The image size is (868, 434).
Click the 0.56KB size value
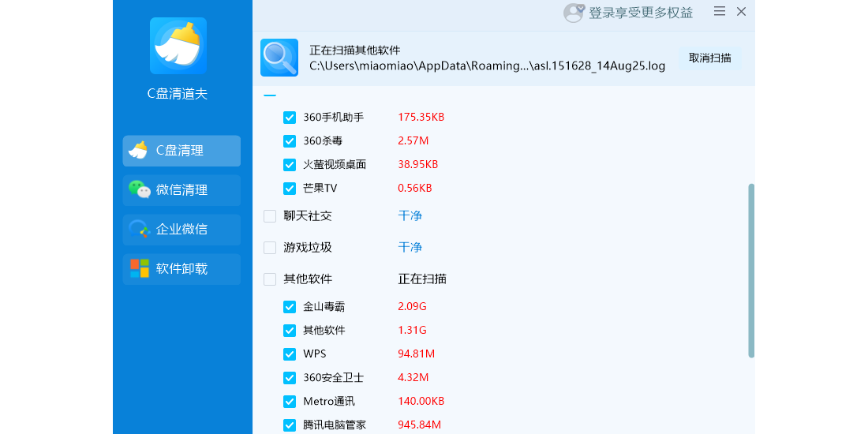point(415,189)
